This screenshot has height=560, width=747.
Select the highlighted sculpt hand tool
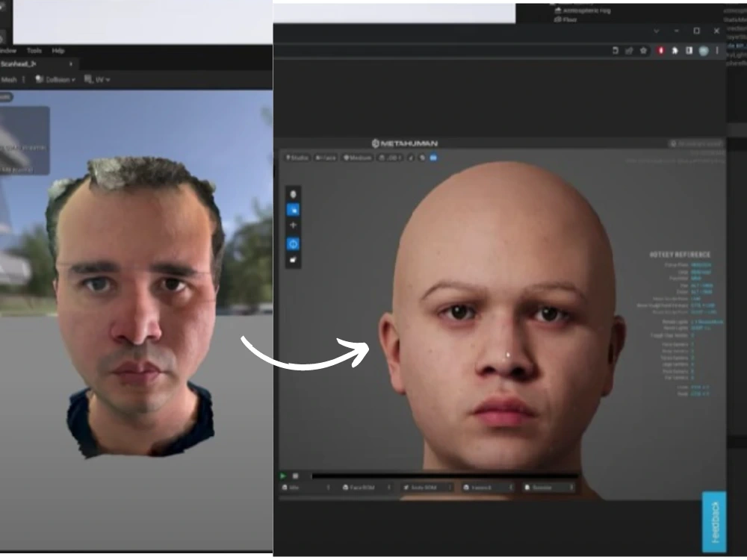tap(293, 210)
